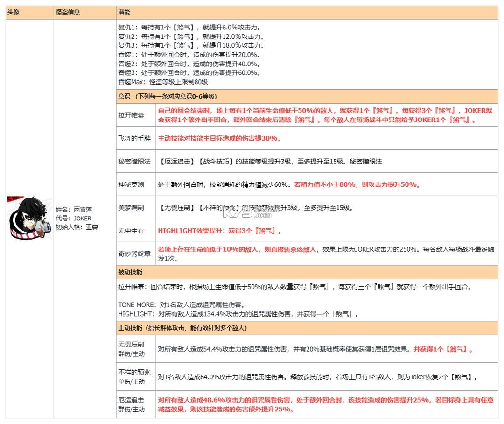Select the 飞舞的手牌 skill entry
504x424 pixels.
[x=134, y=138]
